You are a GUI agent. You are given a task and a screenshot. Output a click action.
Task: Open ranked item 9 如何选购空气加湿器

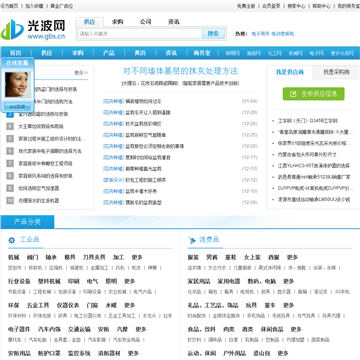point(39,188)
